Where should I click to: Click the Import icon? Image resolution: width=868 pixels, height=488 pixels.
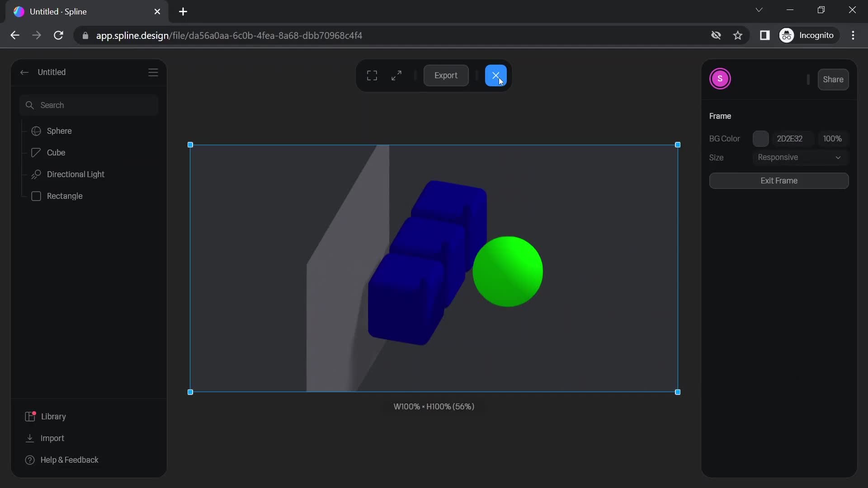[x=29, y=438]
